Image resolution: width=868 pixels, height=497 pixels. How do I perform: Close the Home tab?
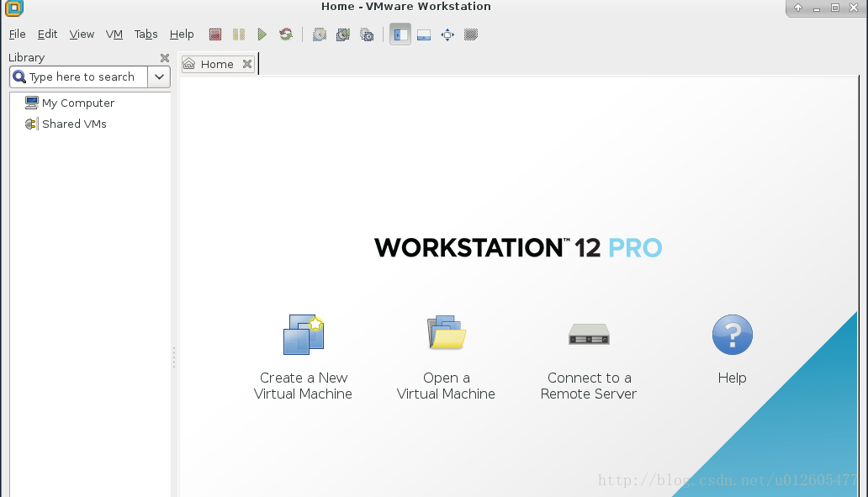[247, 64]
